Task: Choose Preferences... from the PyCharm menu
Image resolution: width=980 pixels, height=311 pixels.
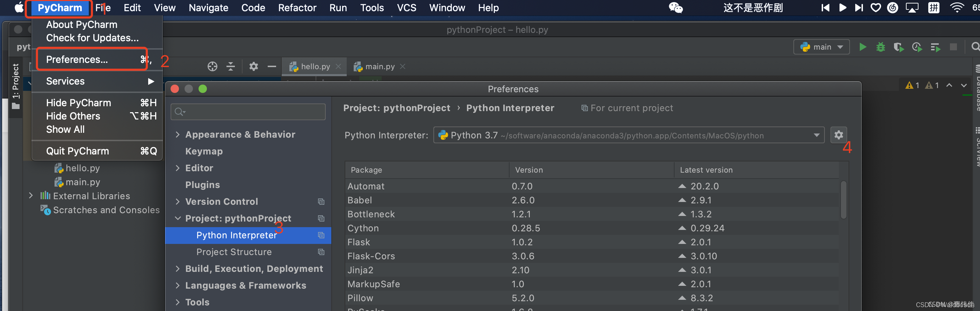Action: coord(77,60)
